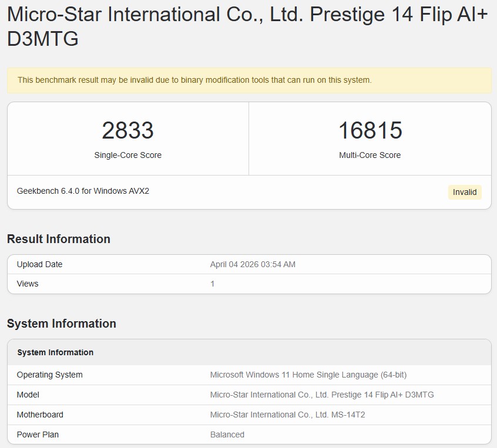Click the Views count value 1
The width and height of the screenshot is (497, 448).
click(212, 284)
